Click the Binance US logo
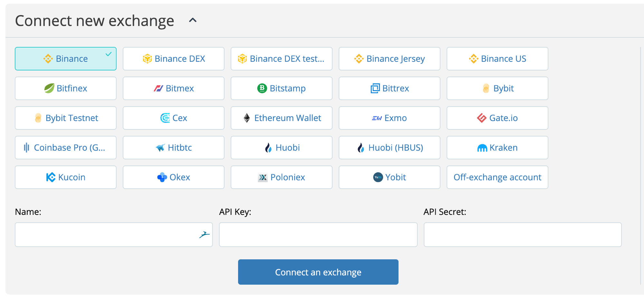 (473, 59)
